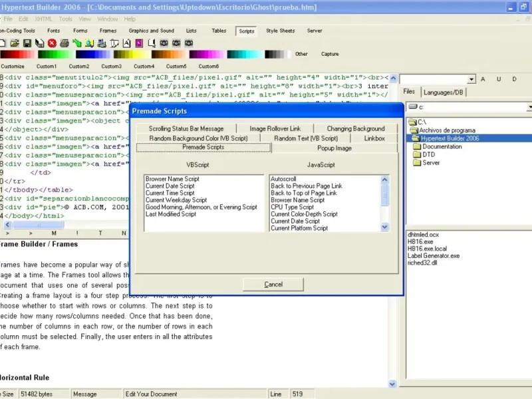
Task: Select Current Date Script in VBScript list
Action: pos(170,186)
